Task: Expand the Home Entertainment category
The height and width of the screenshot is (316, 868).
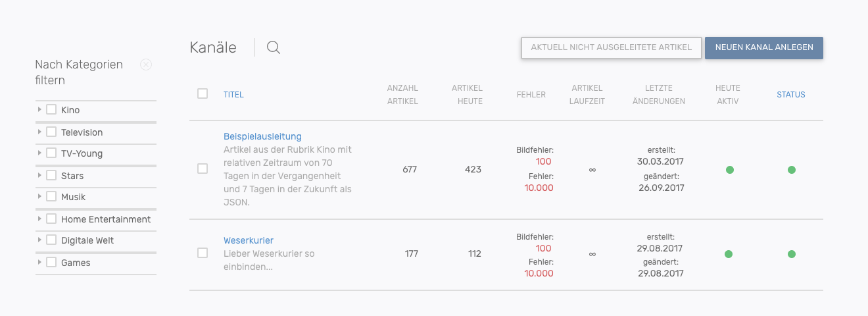Action: [39, 219]
